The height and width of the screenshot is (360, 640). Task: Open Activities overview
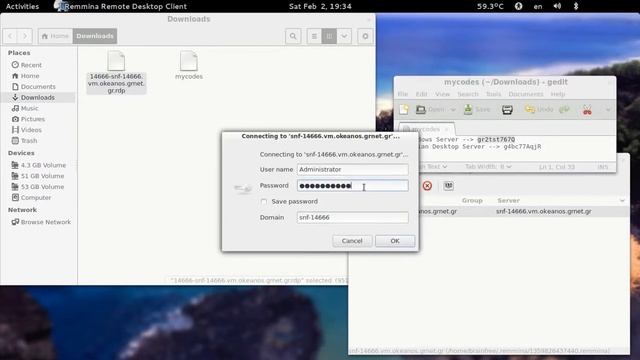(x=22, y=6)
